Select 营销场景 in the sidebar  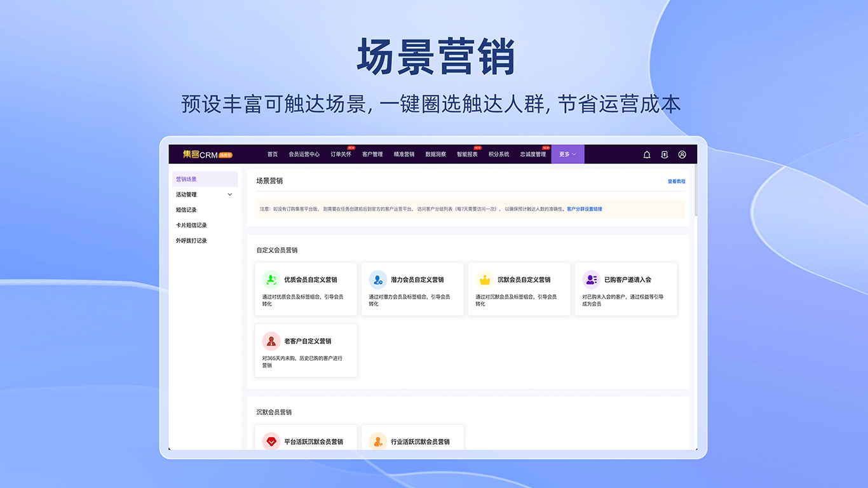tap(205, 179)
